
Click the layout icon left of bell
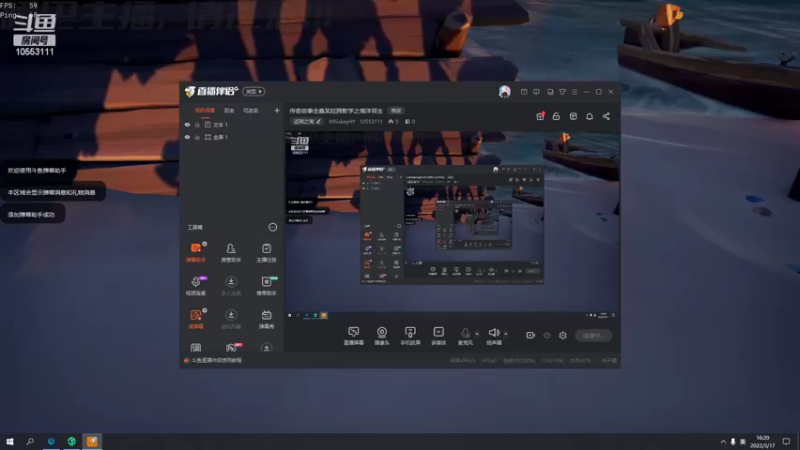click(573, 116)
